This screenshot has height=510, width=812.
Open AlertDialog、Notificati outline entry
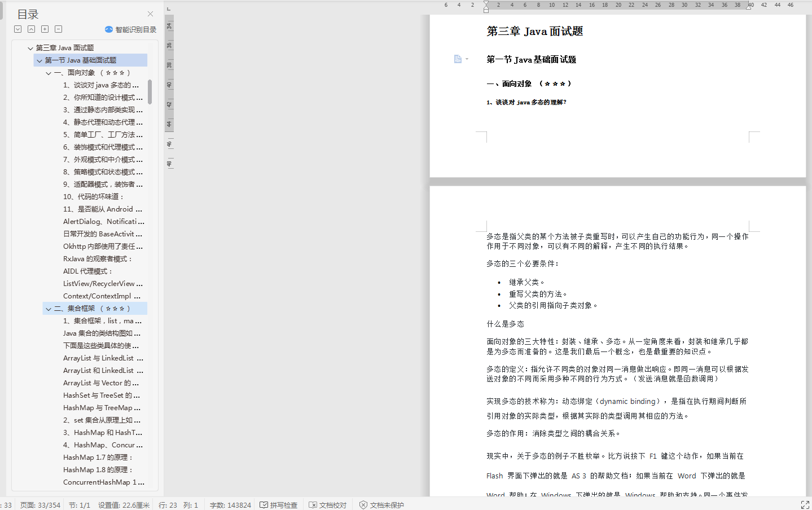click(x=104, y=222)
